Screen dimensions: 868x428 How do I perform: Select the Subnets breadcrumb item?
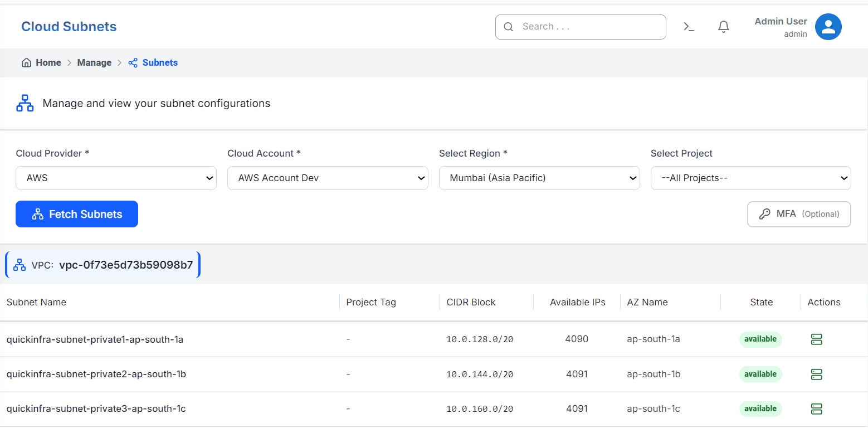pos(160,62)
